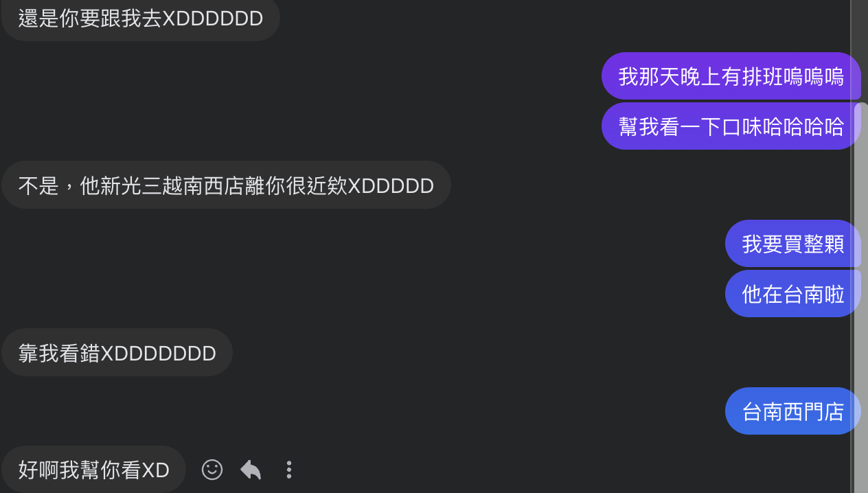Screen dimensions: 868x493
Task: Open more options three-dot menu
Action: [x=289, y=470]
